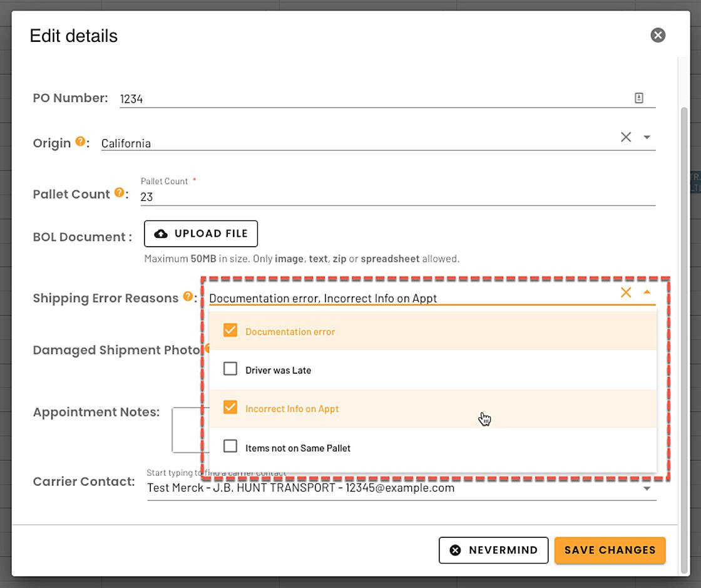Click the Shipping Error Reasons help icon
This screenshot has height=588, width=701.
(188, 297)
